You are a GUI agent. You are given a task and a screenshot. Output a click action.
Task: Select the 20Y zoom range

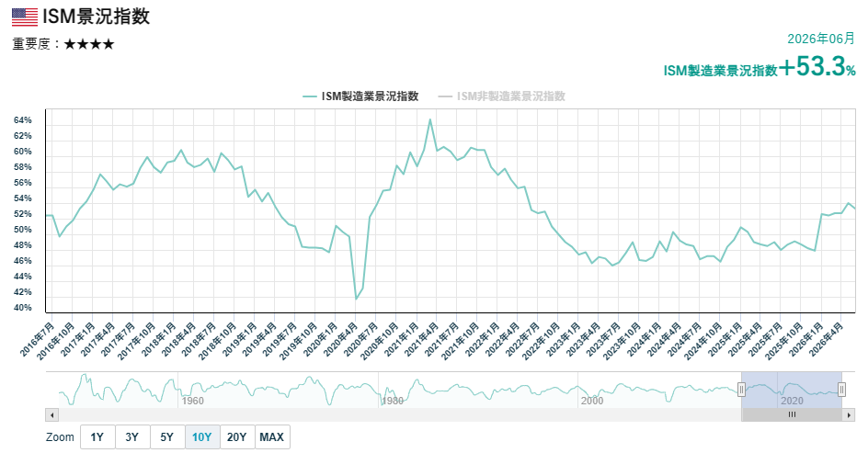point(237,437)
